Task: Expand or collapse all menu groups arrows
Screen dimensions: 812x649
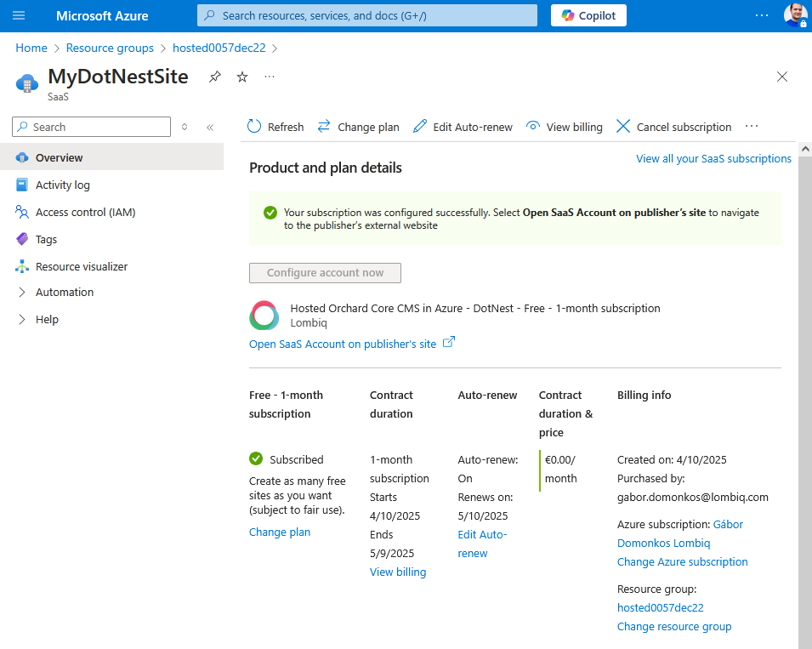Action: click(x=185, y=127)
